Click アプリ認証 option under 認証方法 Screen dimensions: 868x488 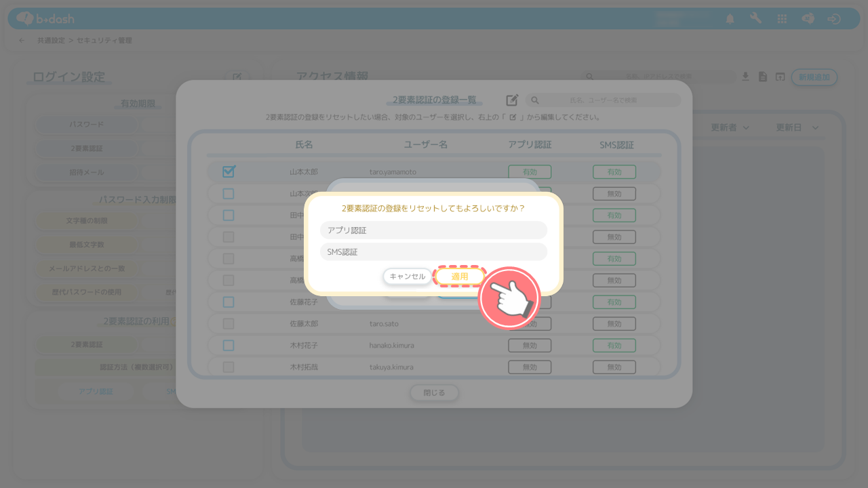click(x=96, y=391)
